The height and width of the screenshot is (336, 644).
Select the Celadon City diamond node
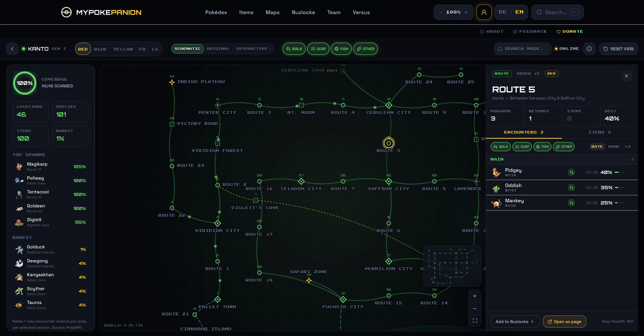301,181
